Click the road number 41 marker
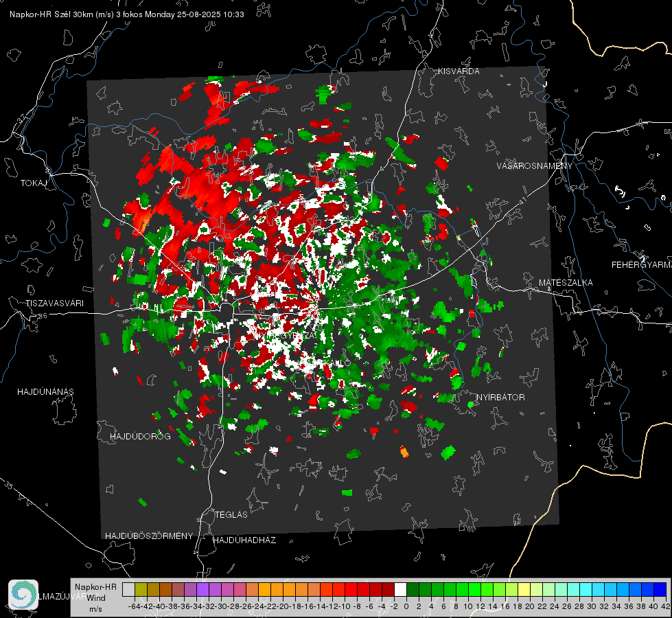Screen dimensions: 672x618 click(x=522, y=201)
